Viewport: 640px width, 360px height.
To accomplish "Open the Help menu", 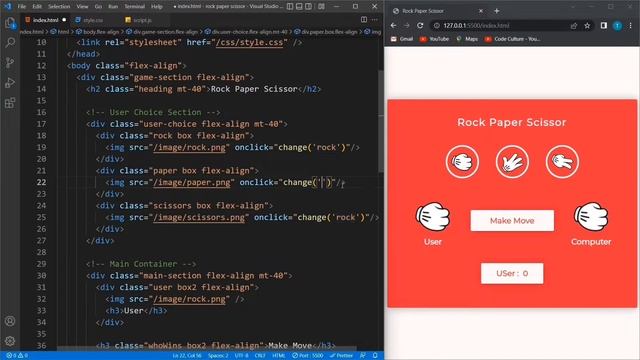I will (x=157, y=7).
